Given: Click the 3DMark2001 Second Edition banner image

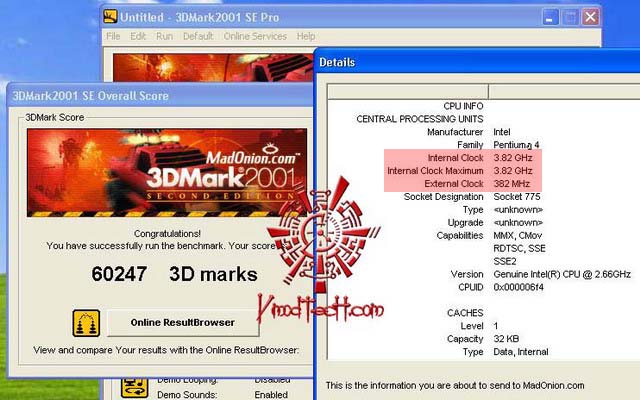Looking at the screenshot, I should pos(167,173).
